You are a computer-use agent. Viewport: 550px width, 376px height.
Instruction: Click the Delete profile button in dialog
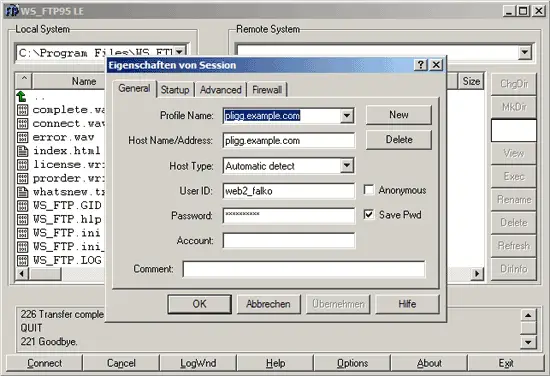399,140
